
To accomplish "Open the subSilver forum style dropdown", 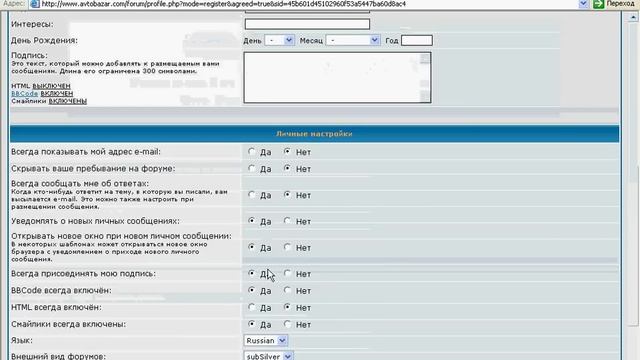I will [269, 356].
